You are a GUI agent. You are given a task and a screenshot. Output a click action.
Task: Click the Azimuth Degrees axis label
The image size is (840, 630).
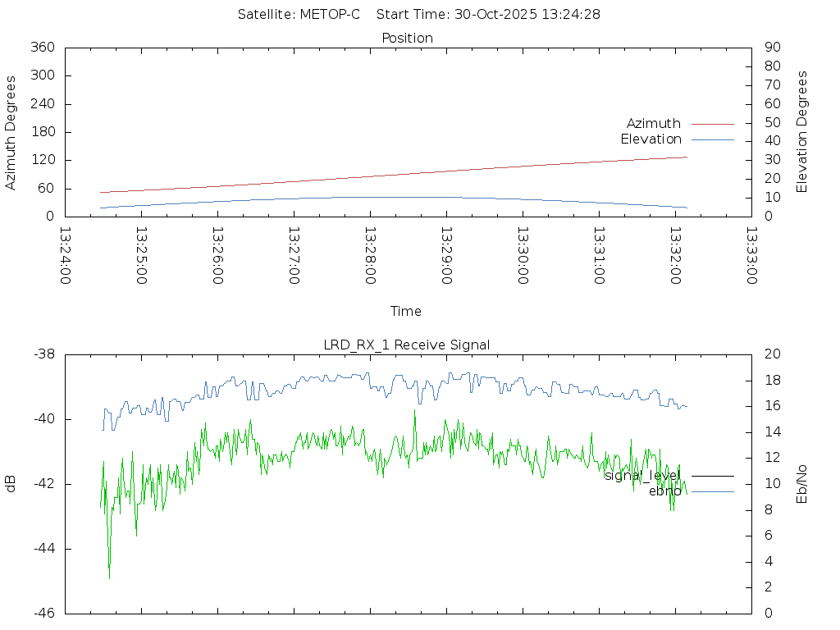pos(11,132)
